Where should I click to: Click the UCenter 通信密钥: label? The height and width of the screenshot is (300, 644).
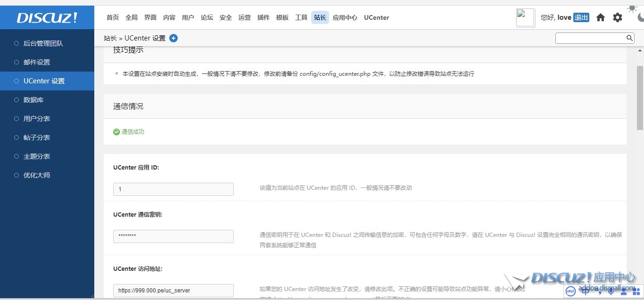point(138,215)
